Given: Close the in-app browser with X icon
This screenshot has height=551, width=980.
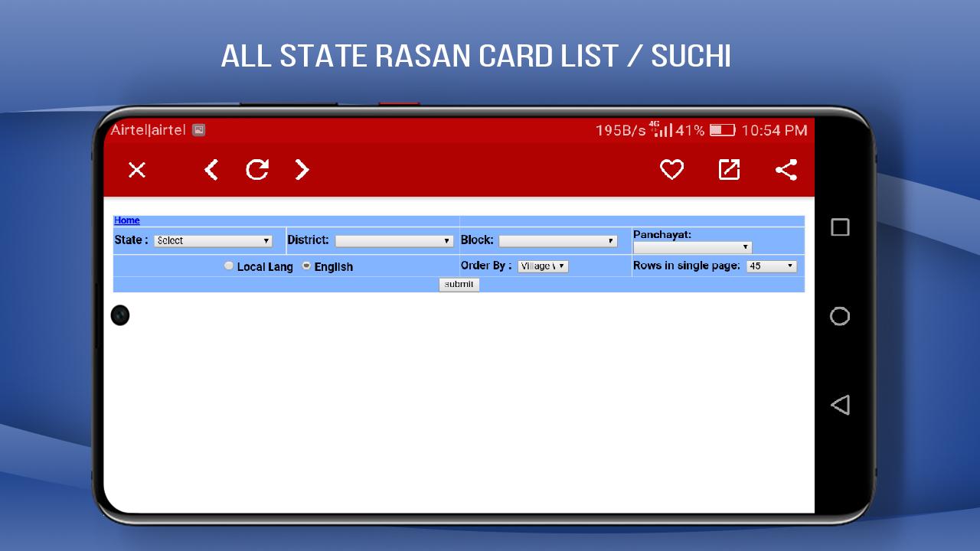Looking at the screenshot, I should [x=136, y=170].
